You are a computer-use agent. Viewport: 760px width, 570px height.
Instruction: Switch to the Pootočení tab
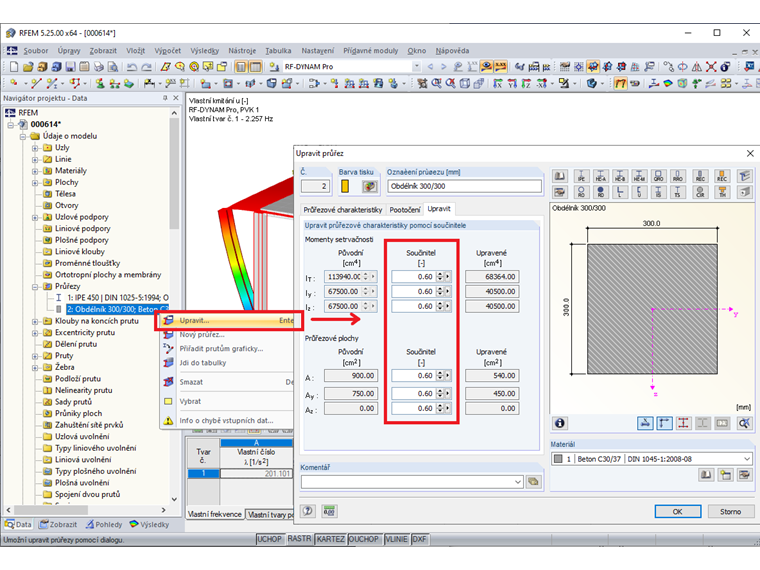[405, 210]
